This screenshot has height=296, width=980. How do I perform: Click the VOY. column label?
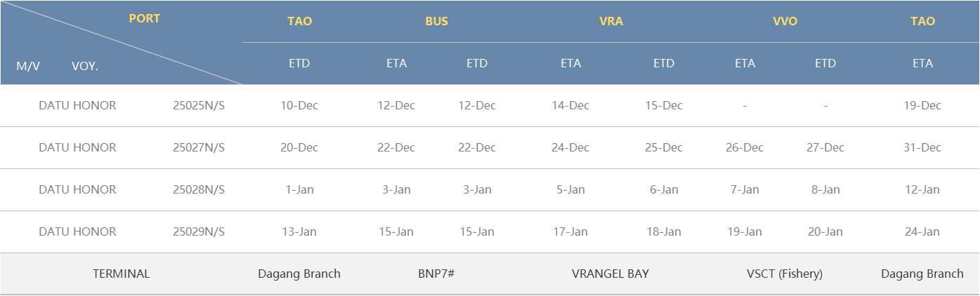(85, 66)
